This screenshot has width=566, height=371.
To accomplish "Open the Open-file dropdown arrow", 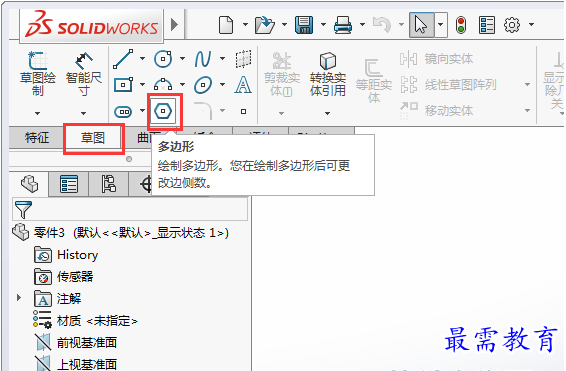I will coord(284,25).
